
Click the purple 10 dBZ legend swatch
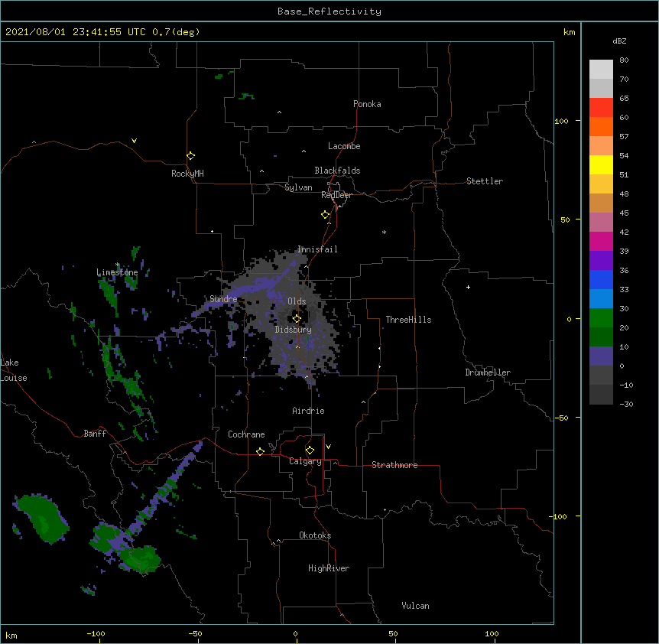coord(601,356)
